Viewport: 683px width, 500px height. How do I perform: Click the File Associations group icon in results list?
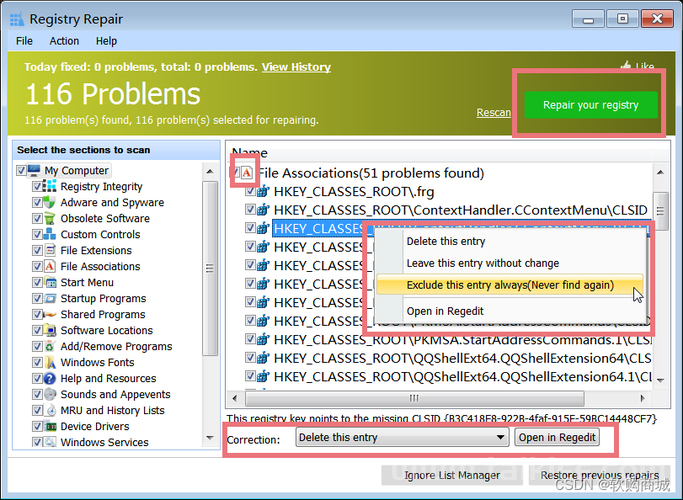pos(247,173)
